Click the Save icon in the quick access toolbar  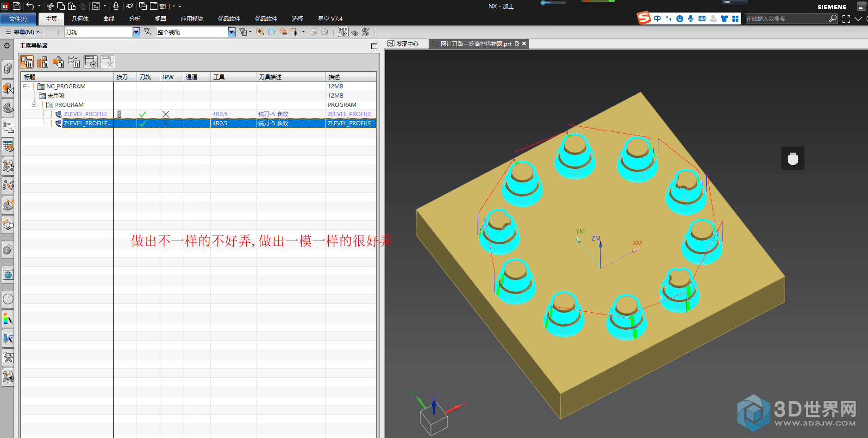click(x=17, y=6)
